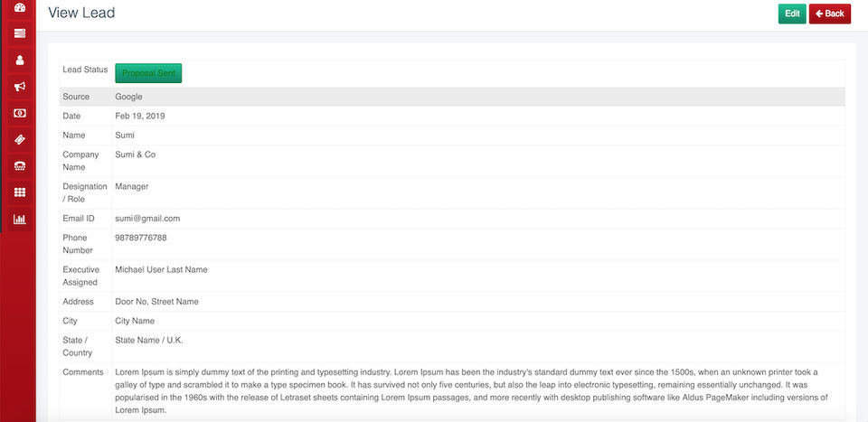Click the ticket icon in sidebar
Screen dimensions: 868x422
tap(19, 139)
